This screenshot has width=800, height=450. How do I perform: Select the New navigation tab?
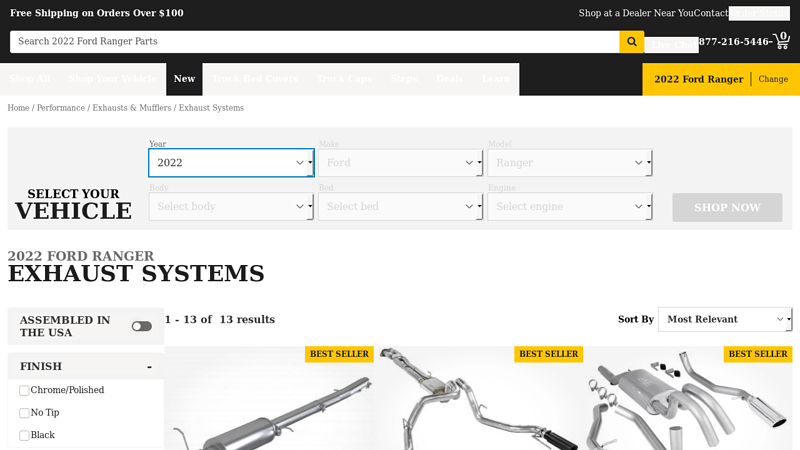pos(184,79)
